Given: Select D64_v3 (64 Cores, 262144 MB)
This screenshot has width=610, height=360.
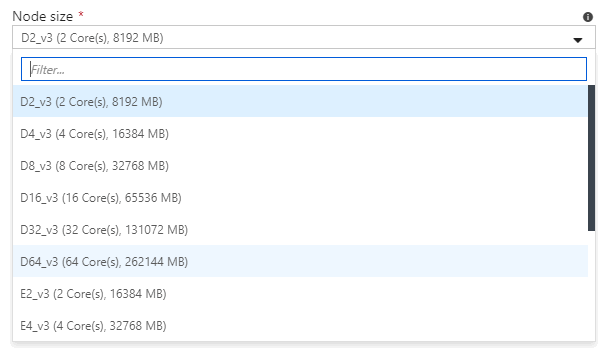Looking at the screenshot, I should [300, 261].
